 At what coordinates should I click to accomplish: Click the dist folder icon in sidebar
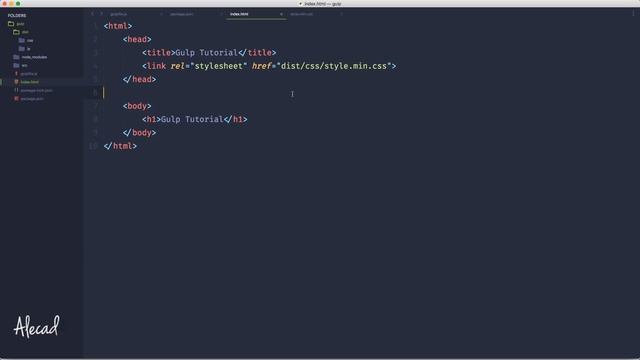16,32
